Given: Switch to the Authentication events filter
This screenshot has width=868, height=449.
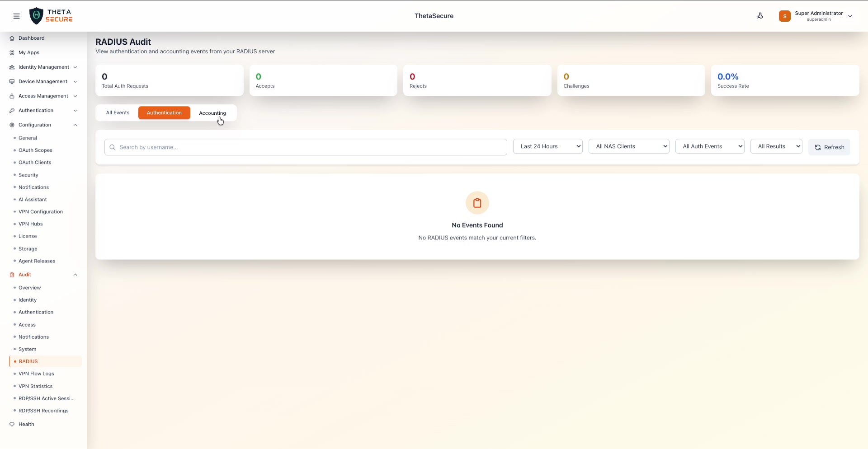Looking at the screenshot, I should (x=164, y=112).
